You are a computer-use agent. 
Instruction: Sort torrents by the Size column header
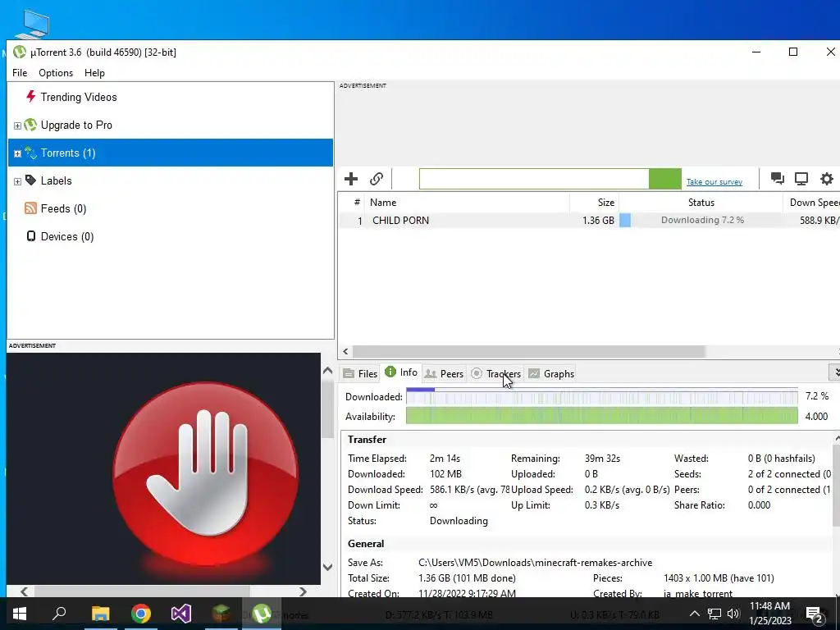[594, 203]
